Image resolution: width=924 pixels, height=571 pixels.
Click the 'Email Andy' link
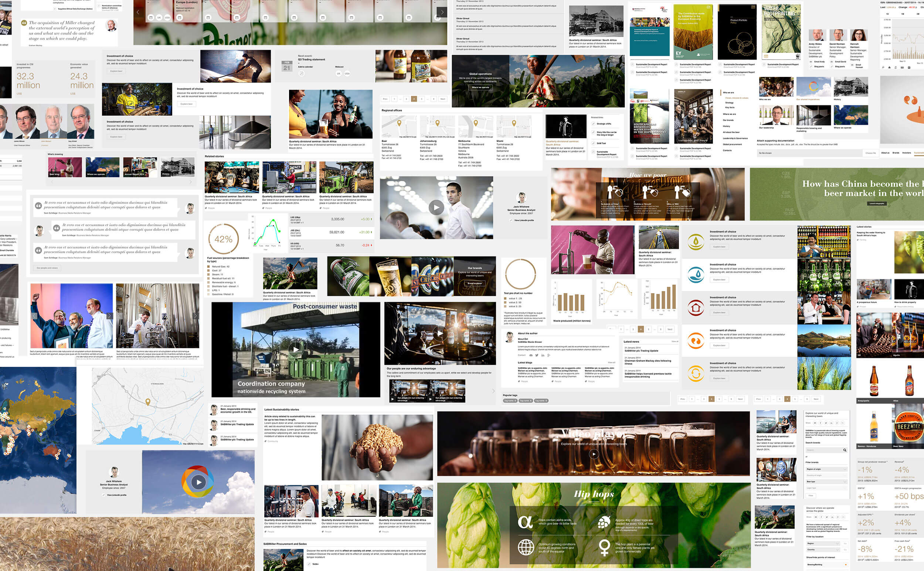point(820,62)
